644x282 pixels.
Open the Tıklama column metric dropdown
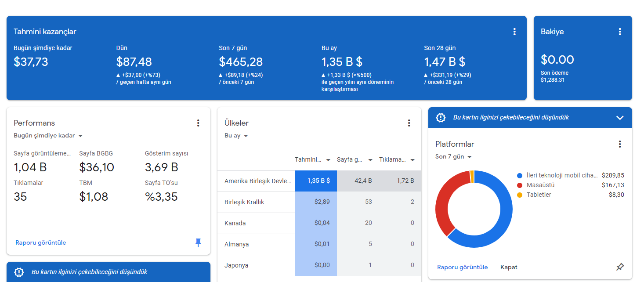point(397,160)
